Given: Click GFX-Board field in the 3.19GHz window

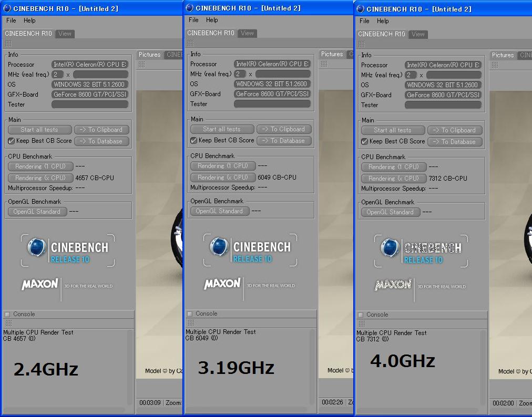Looking at the screenshot, I should tap(272, 94).
